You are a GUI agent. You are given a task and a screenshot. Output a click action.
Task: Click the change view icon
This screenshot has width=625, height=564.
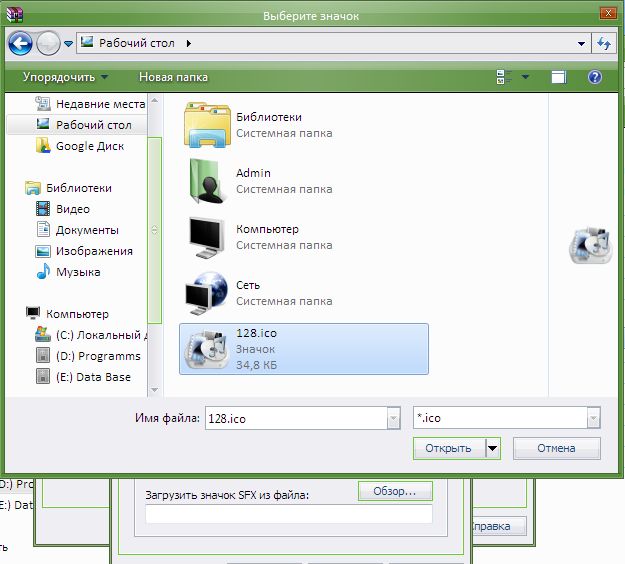504,77
